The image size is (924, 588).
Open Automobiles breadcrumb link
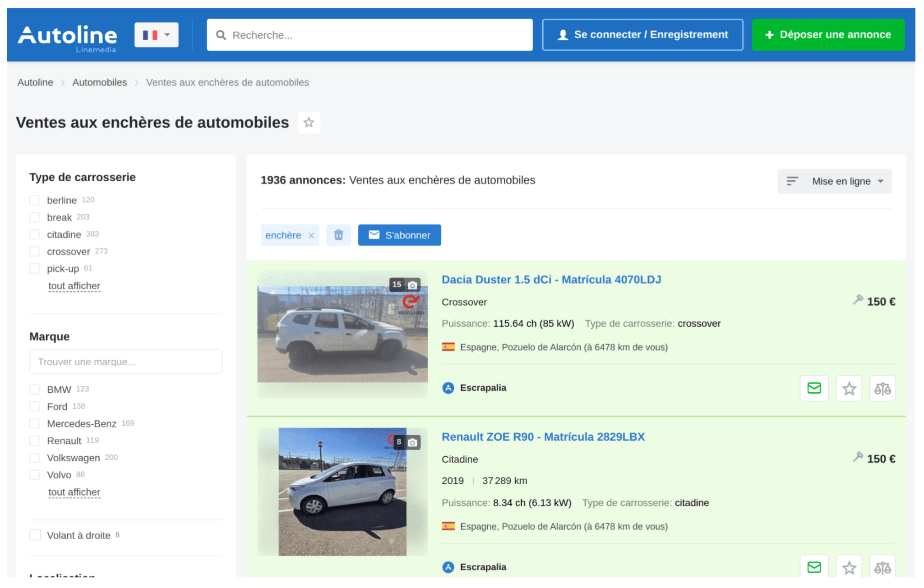(100, 83)
